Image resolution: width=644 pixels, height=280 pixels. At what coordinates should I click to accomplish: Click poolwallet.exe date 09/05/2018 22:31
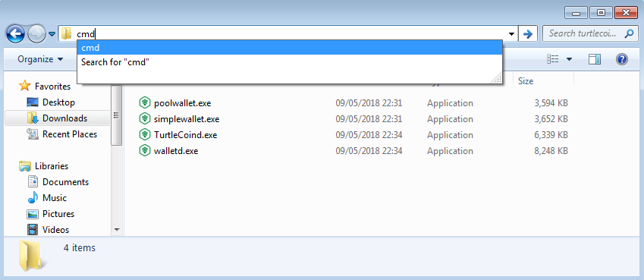pos(369,103)
